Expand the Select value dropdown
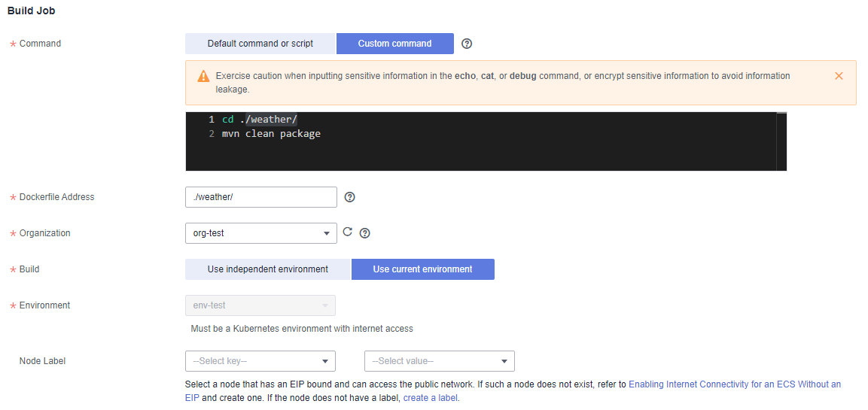The width and height of the screenshot is (868, 410). tap(440, 361)
